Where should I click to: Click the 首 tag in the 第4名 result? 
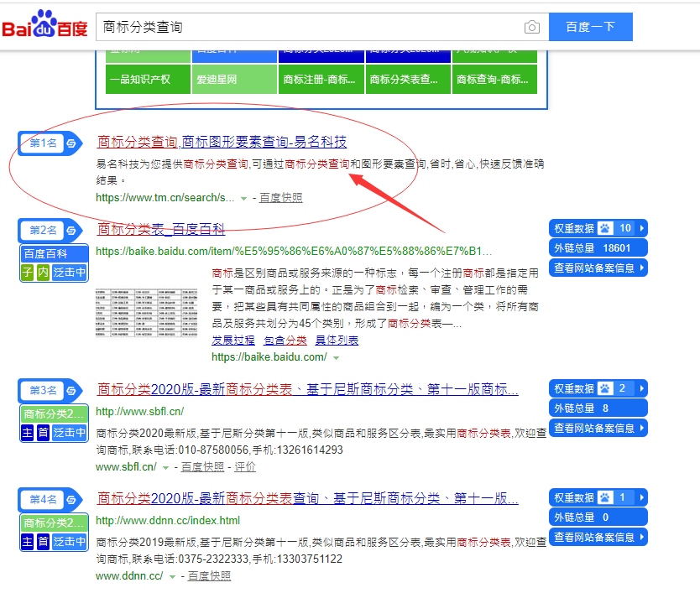pyautogui.click(x=43, y=541)
